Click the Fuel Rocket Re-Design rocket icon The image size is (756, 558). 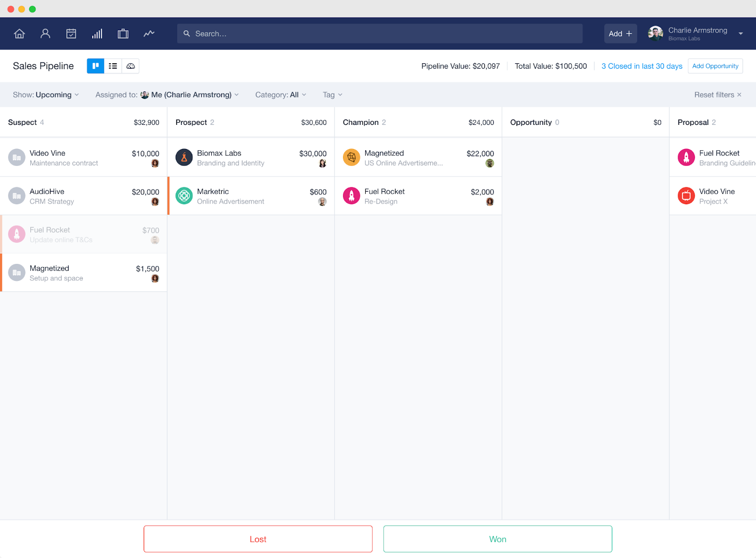[352, 196]
